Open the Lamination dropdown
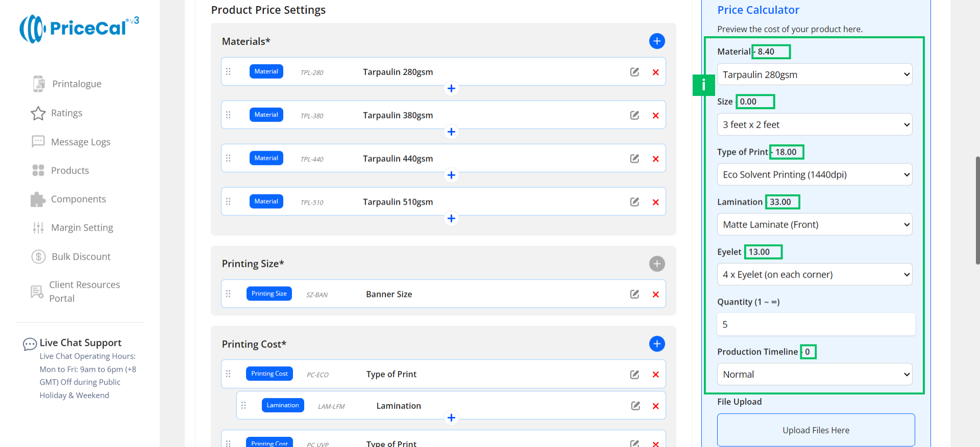This screenshot has width=980, height=447. coord(814,225)
